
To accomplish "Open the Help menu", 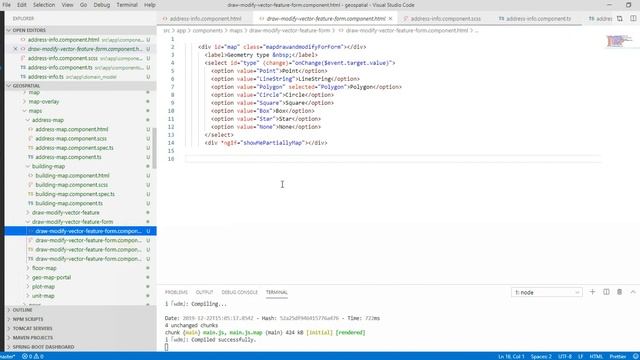I will [150, 5].
